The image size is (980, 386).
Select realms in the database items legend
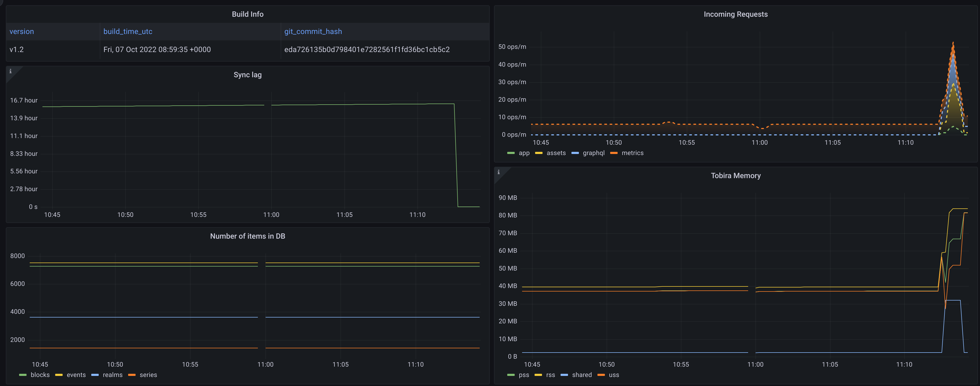112,375
